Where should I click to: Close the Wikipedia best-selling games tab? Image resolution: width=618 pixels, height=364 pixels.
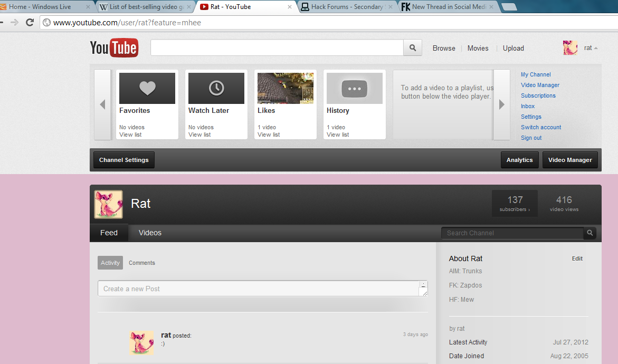(189, 7)
